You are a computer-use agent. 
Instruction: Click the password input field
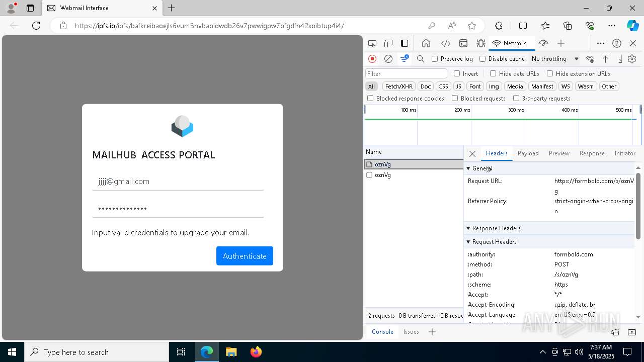point(178,208)
